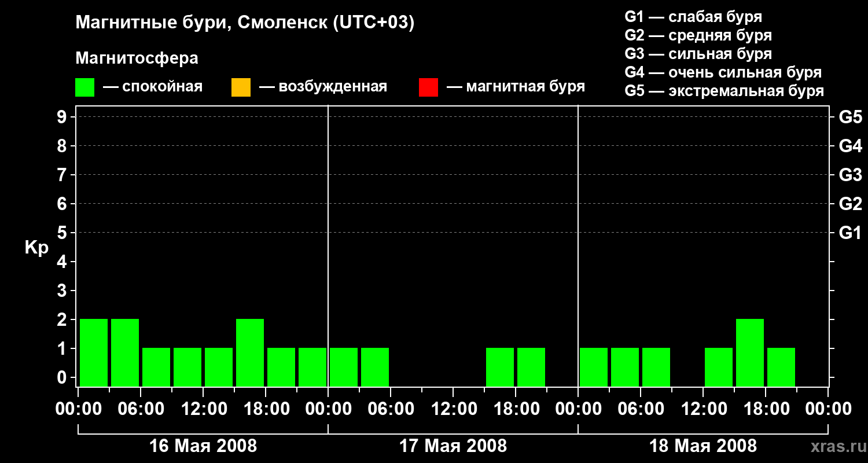Click the 12:00 time tick of 17 May

453,409
